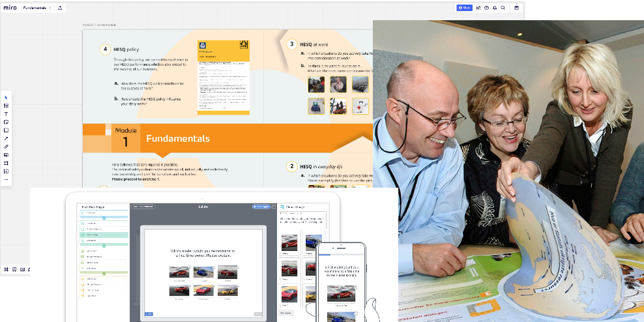Go to the miro logo home
This screenshot has height=322, width=644.
[10, 8]
